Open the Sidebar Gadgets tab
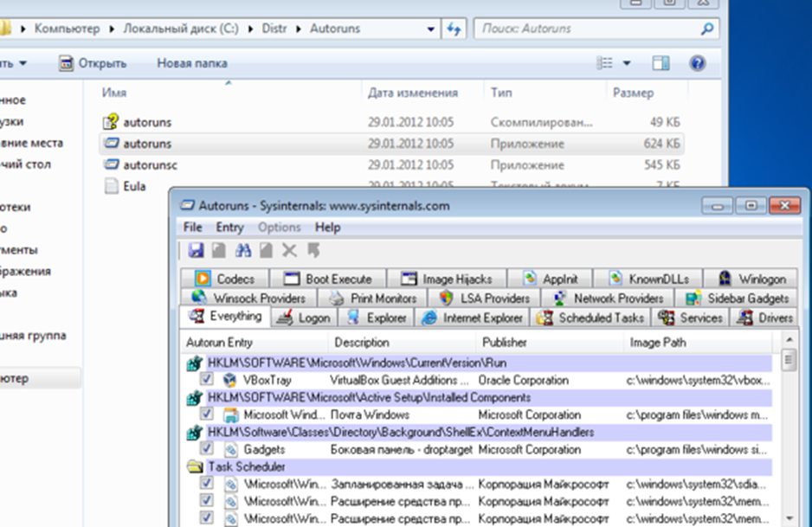 (737, 299)
